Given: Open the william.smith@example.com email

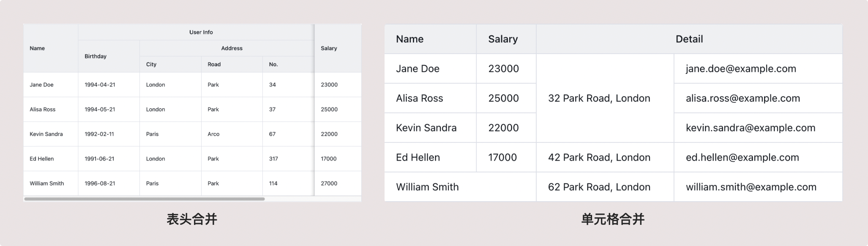Looking at the screenshot, I should (x=751, y=187).
